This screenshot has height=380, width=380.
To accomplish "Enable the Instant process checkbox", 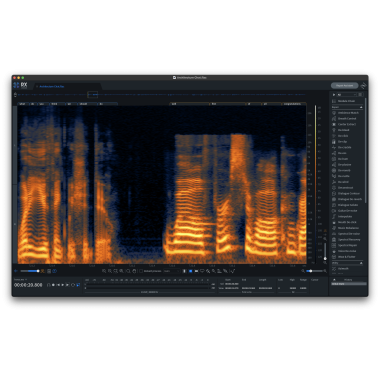I will [x=141, y=271].
